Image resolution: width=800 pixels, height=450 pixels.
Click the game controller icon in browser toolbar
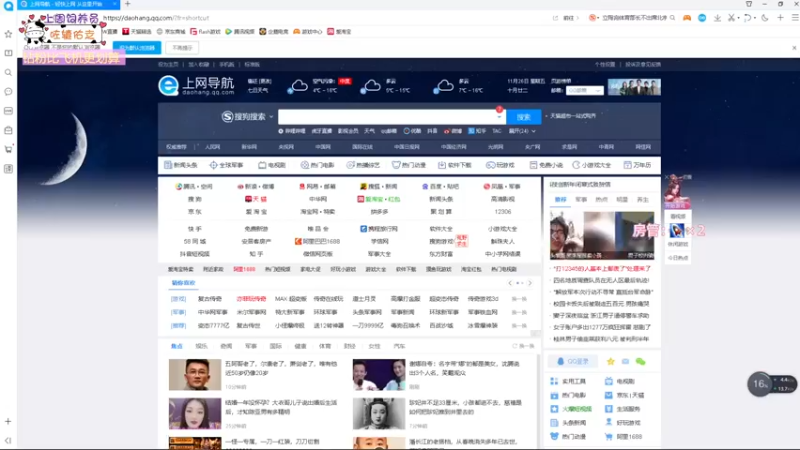tap(687, 18)
